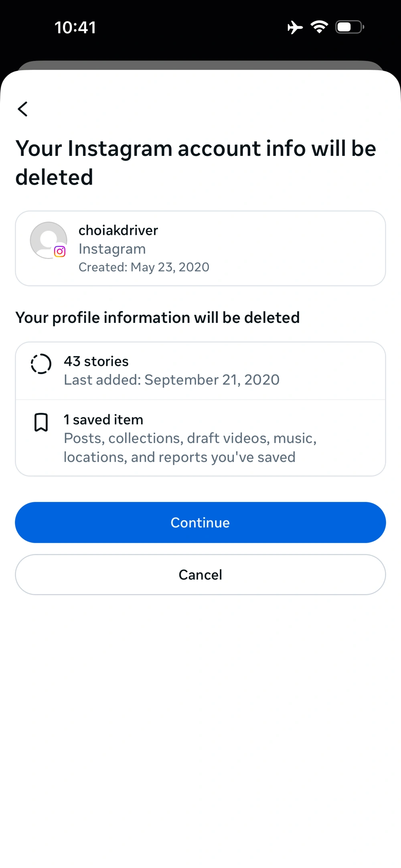Tap the status bar clock 10:41
The image size is (401, 868).
(x=75, y=28)
